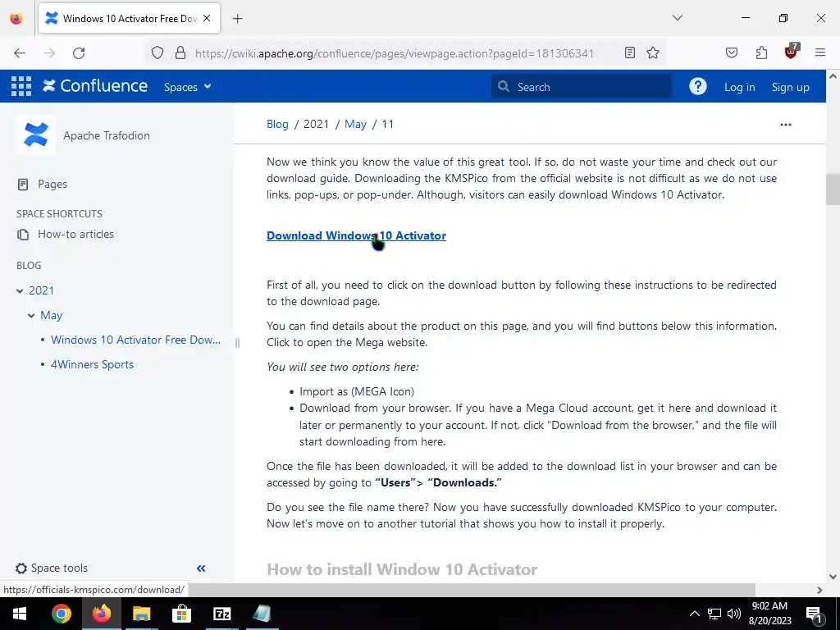Image resolution: width=840 pixels, height=630 pixels.
Task: Open the Extensions puzzle icon
Action: 761,53
